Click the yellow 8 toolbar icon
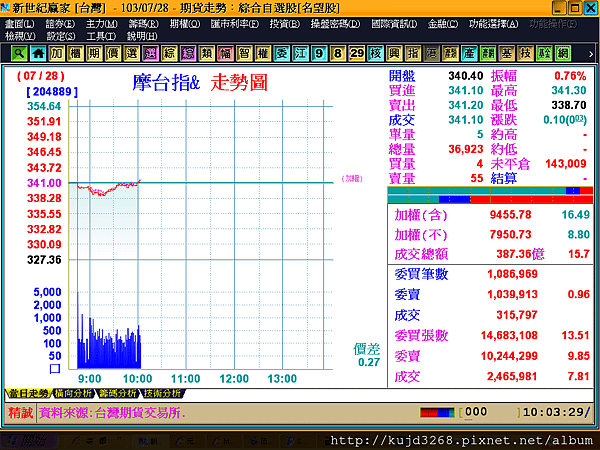Viewport: 600px width, 450px height. [338, 53]
